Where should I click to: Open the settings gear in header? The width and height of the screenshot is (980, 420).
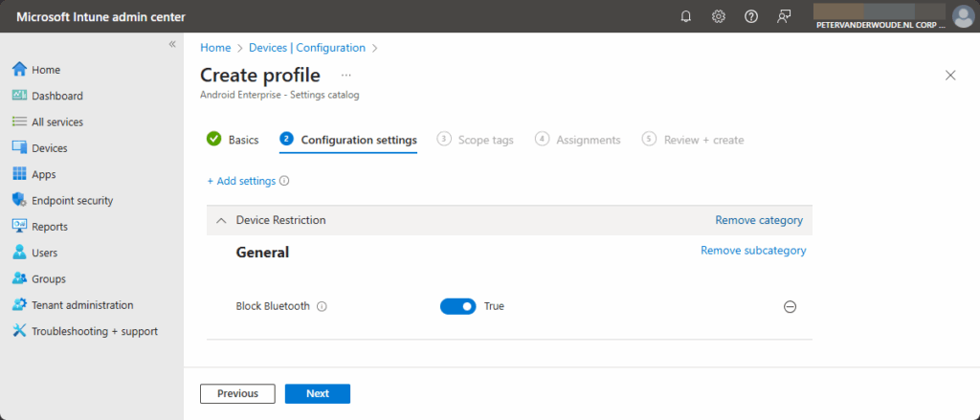[719, 16]
